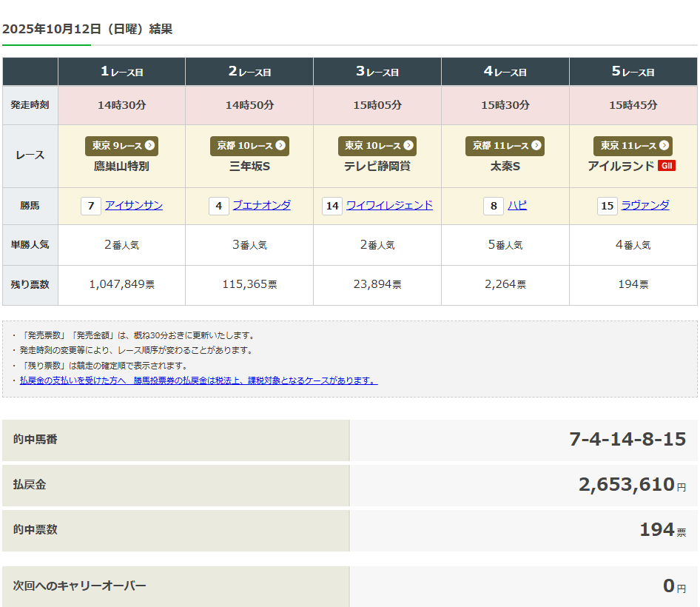700x607 pixels.
Task: Click the arrow icon on 京都 11レース button
Action: 536,146
